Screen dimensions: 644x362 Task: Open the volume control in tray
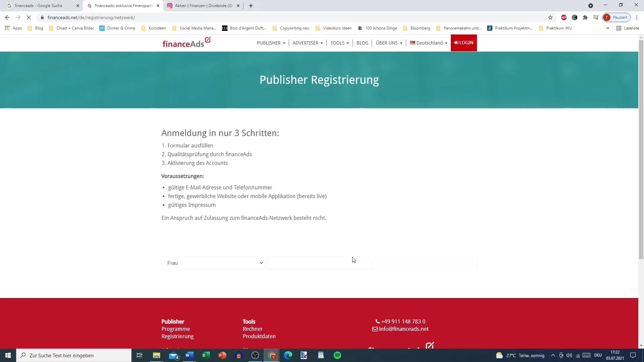click(569, 355)
